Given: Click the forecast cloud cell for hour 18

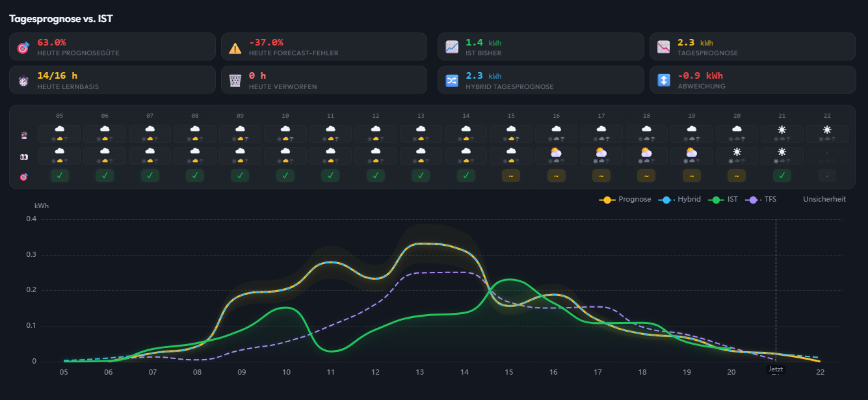Looking at the screenshot, I should [646, 133].
